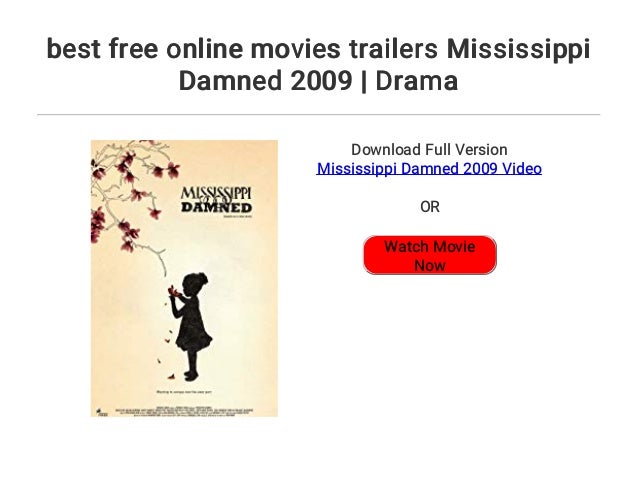The width and height of the screenshot is (638, 479).
Task: Click the small subtitle under poster title
Action: point(238,217)
